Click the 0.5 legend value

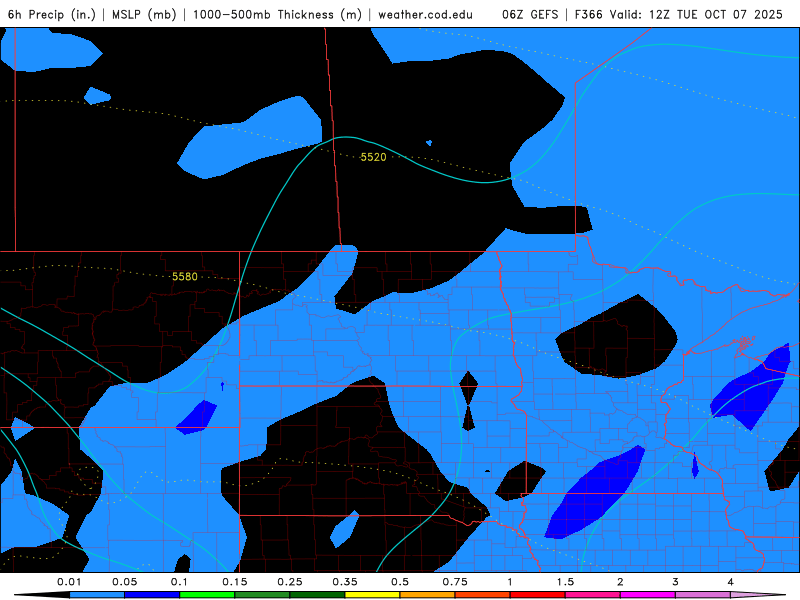400,582
